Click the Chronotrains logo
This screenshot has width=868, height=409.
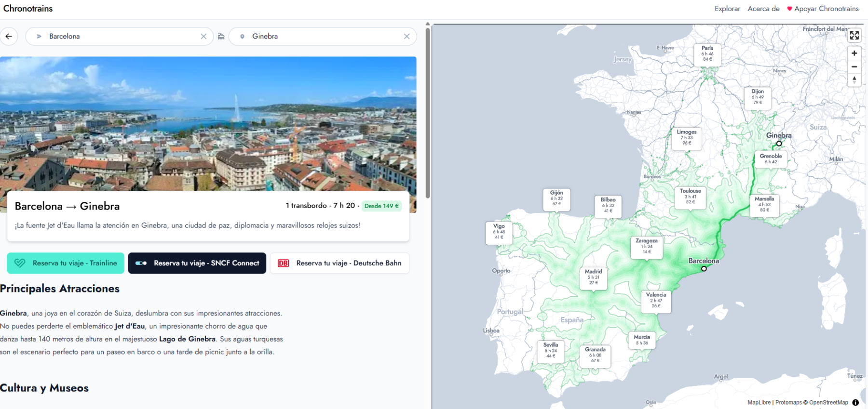click(x=28, y=9)
